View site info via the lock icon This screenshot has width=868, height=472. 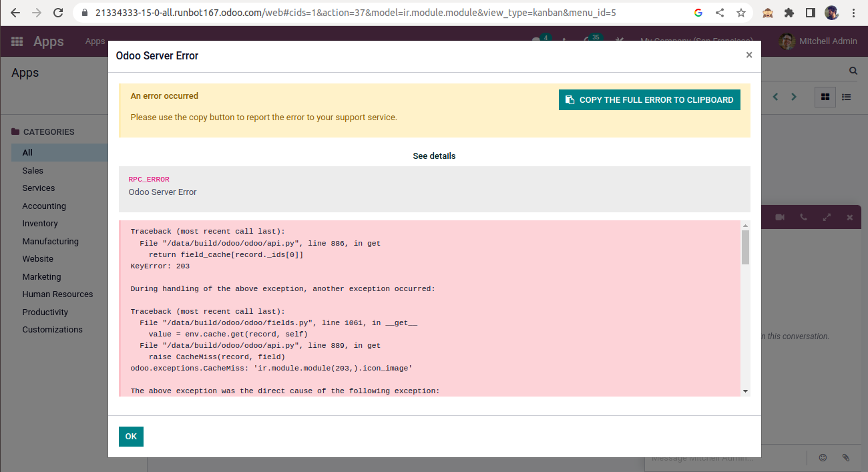coord(84,13)
